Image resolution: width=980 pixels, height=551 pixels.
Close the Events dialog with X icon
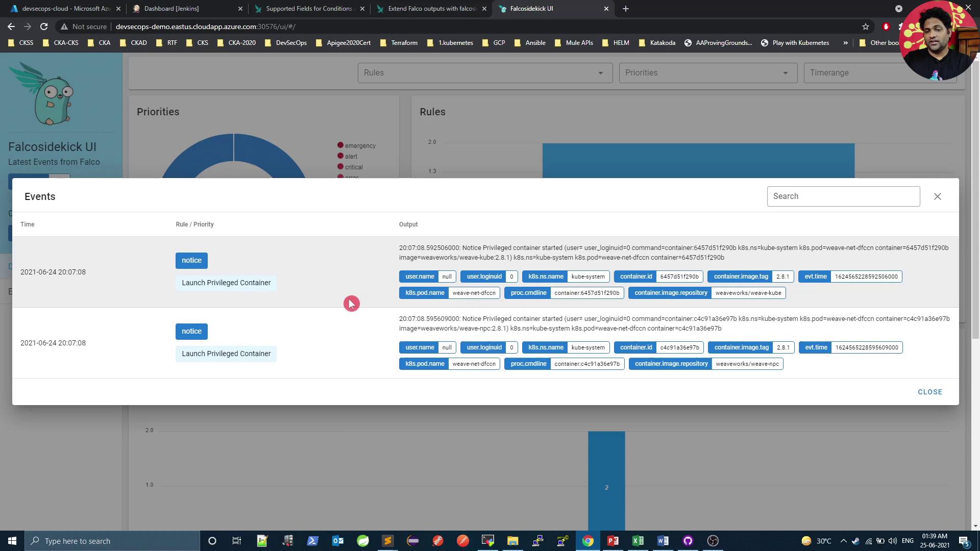click(938, 196)
